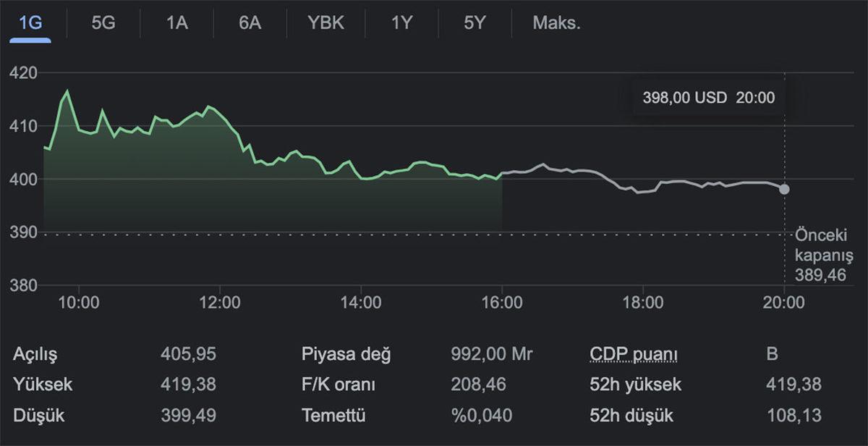Image resolution: width=868 pixels, height=446 pixels.
Task: Open the underlined CDP puanı link
Action: pos(634,354)
